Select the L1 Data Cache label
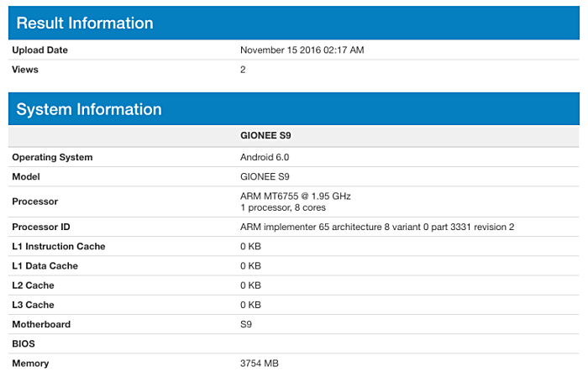The width and height of the screenshot is (588, 377). (x=45, y=266)
